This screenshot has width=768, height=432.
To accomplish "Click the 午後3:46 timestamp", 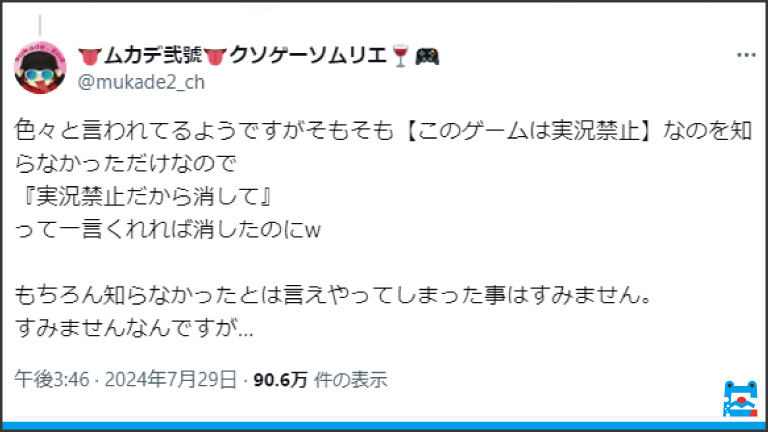I will click(x=52, y=380).
